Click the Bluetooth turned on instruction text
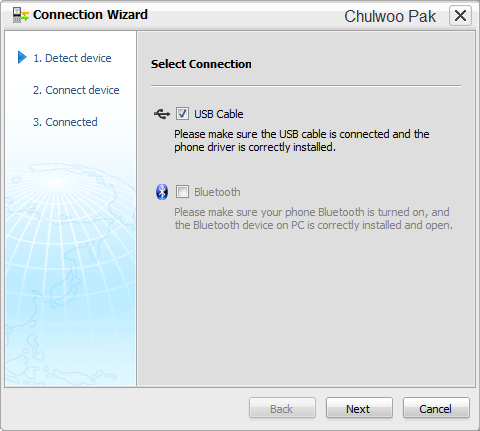The width and height of the screenshot is (480, 431). [x=313, y=218]
